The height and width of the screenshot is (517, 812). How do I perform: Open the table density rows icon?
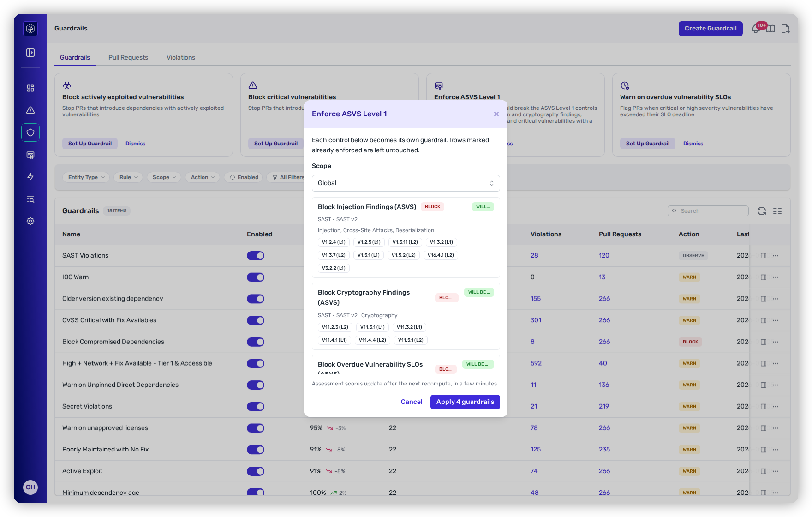click(777, 211)
